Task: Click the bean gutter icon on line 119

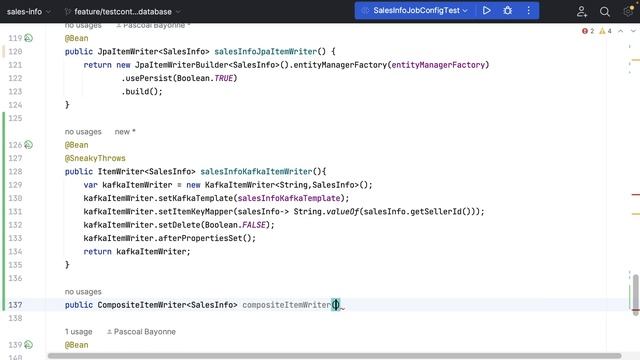Action: pyautogui.click(x=28, y=38)
